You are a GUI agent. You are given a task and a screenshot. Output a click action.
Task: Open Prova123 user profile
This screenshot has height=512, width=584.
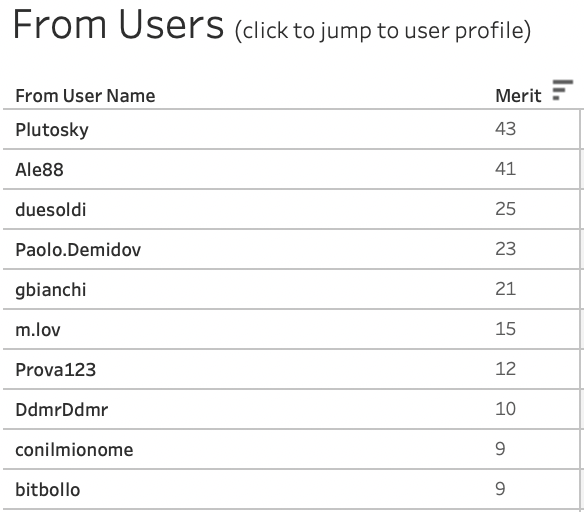(55, 370)
